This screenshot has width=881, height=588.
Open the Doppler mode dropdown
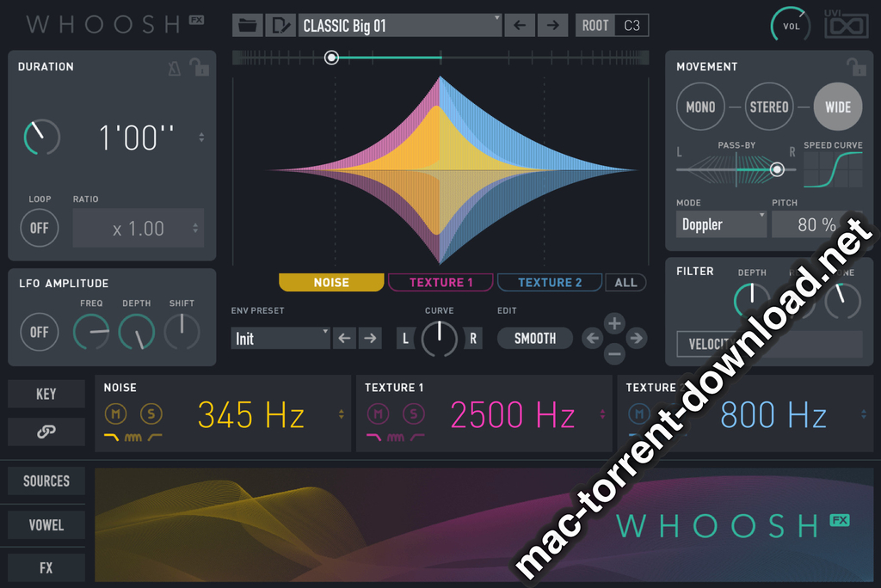[721, 224]
